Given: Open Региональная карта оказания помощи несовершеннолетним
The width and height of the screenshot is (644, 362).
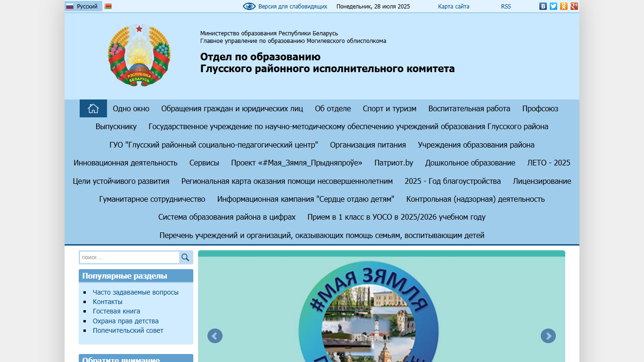Looking at the screenshot, I should coord(287,181).
